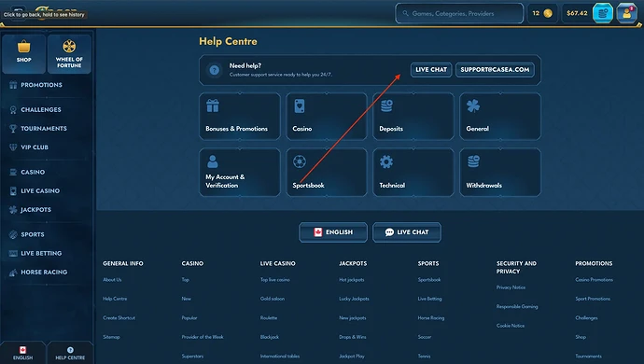
Task: Click the support@casea.com email button
Action: click(x=495, y=70)
